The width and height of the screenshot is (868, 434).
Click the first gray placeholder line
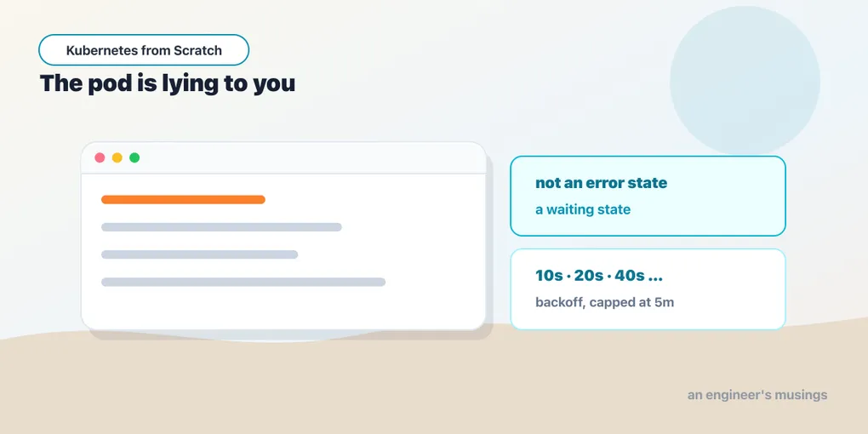click(221, 227)
